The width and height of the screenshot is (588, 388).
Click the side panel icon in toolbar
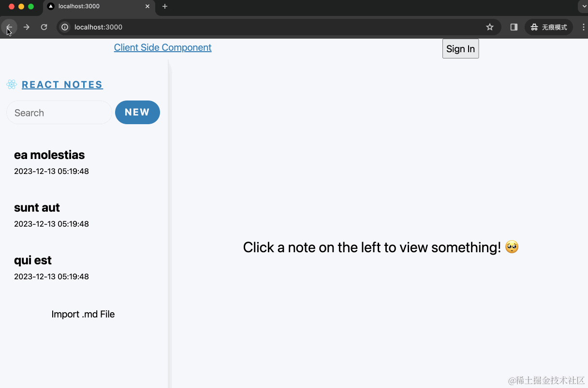pyautogui.click(x=513, y=27)
